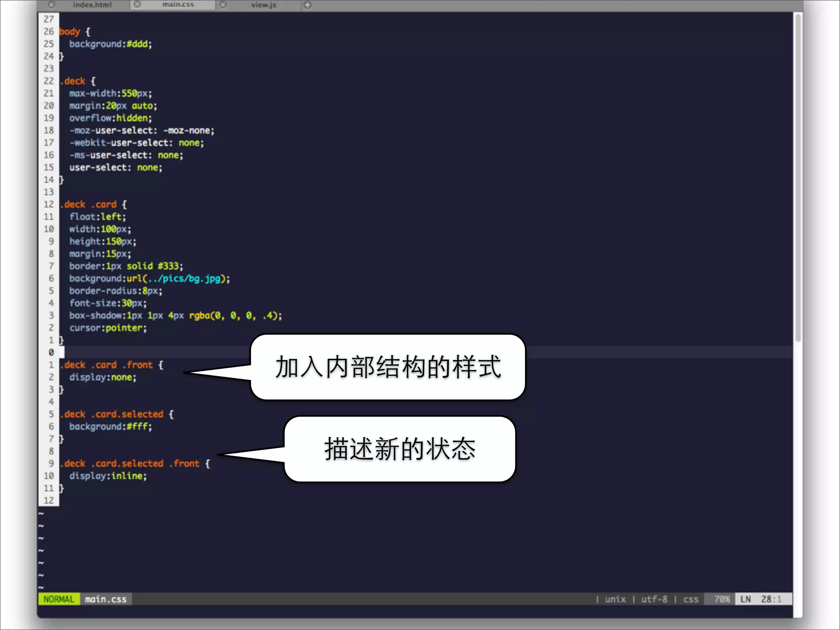Click the current line number 0
Screen dimensions: 840x630
pyautogui.click(x=51, y=352)
